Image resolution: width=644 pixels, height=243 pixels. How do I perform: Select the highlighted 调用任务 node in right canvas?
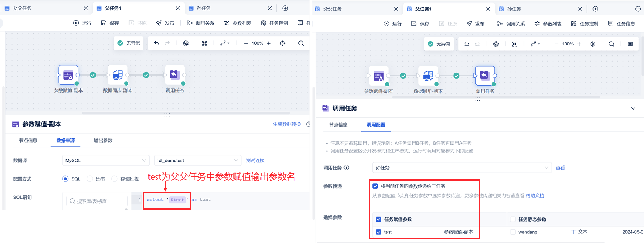coord(485,76)
